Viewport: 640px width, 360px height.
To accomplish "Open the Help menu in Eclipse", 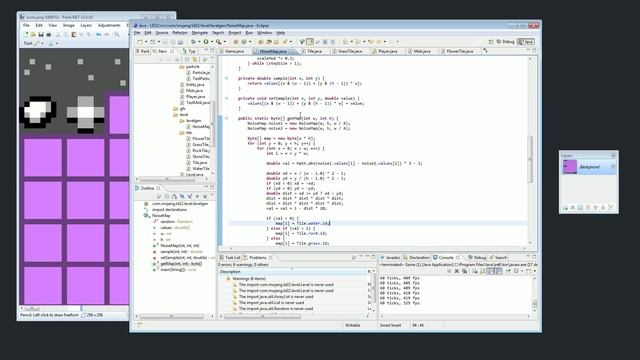I will coord(281,33).
